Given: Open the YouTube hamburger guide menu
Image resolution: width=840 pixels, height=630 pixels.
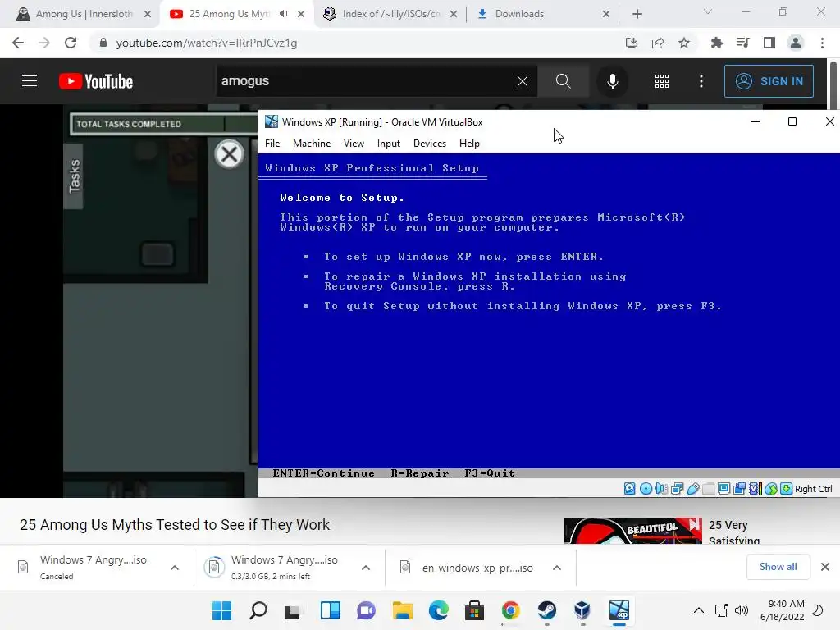Looking at the screenshot, I should tap(30, 81).
